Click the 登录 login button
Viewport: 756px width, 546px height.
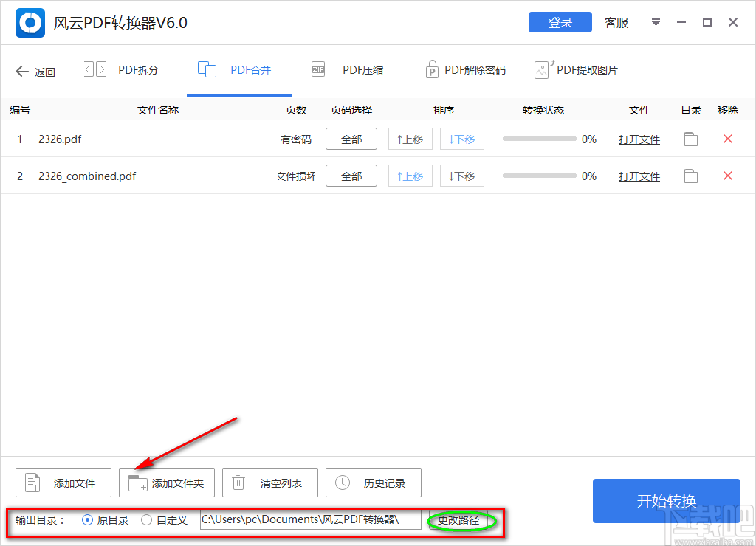coord(560,22)
